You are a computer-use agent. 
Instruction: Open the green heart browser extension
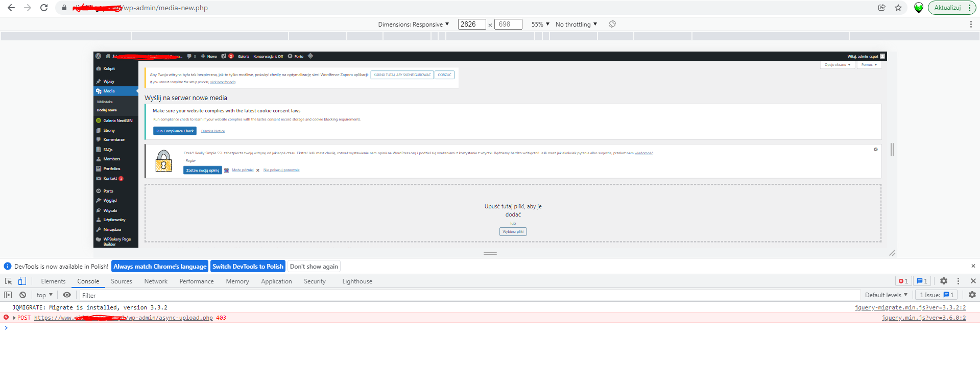(x=919, y=8)
